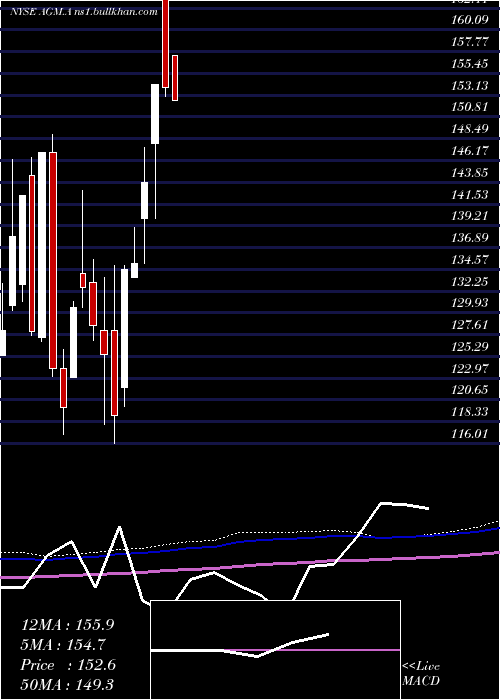Click the 153.13 price axis label
Screen dimensions: 500x700
(470, 85)
